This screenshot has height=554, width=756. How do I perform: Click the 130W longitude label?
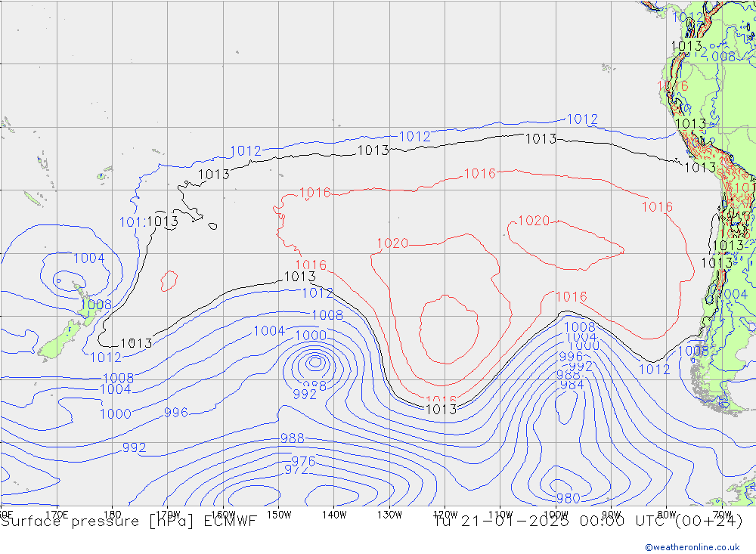point(389,515)
